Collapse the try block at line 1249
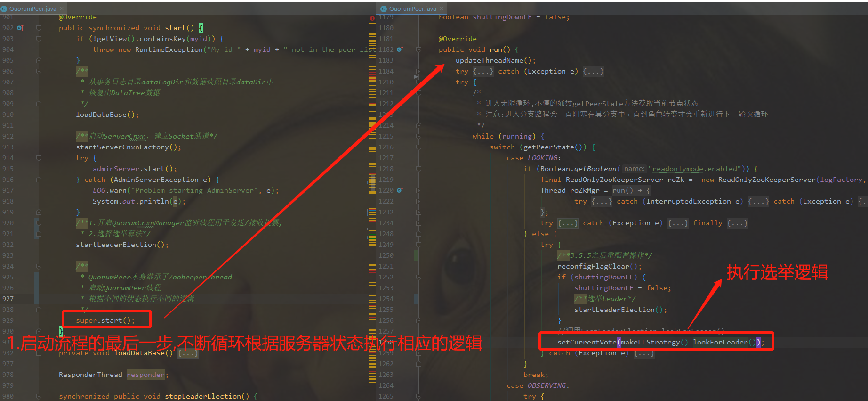Screen dimensions: 868x401 pos(418,245)
